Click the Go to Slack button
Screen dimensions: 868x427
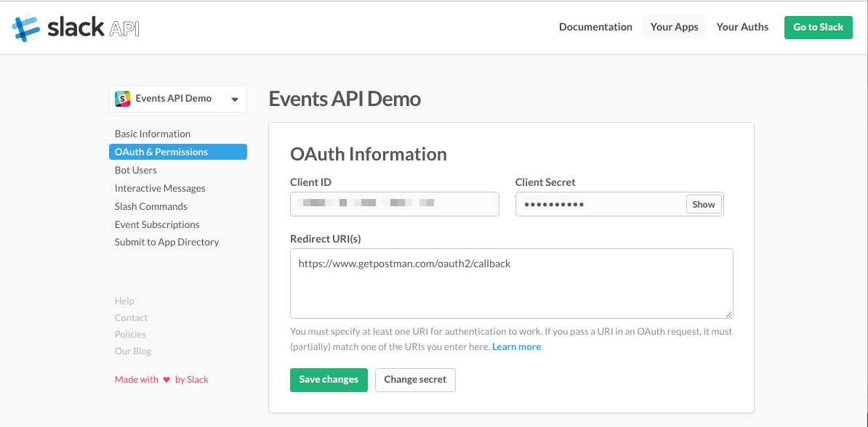pos(818,27)
